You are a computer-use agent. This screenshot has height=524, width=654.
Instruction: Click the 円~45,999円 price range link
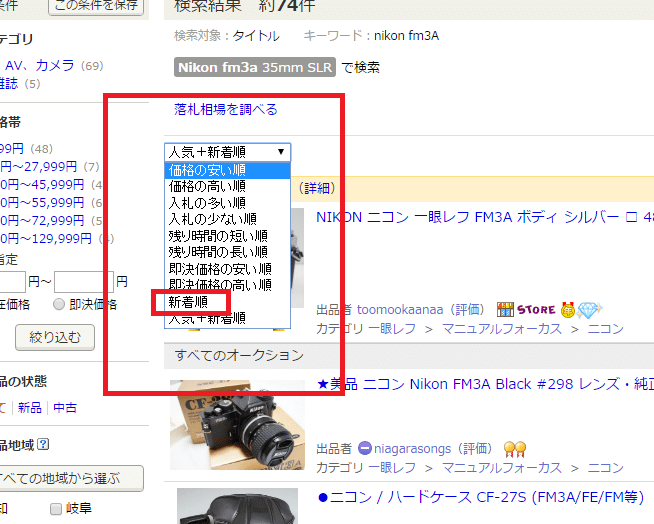click(42, 185)
